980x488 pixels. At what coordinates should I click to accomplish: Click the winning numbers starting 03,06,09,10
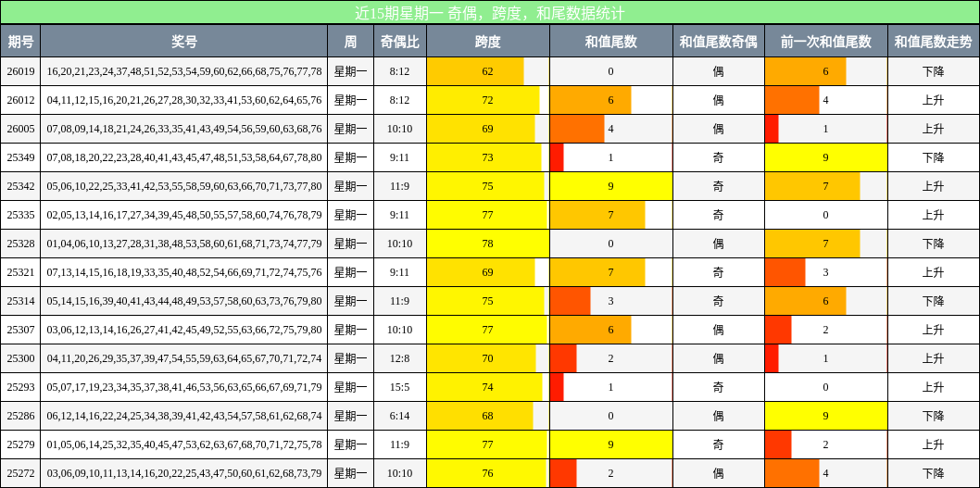(x=184, y=473)
